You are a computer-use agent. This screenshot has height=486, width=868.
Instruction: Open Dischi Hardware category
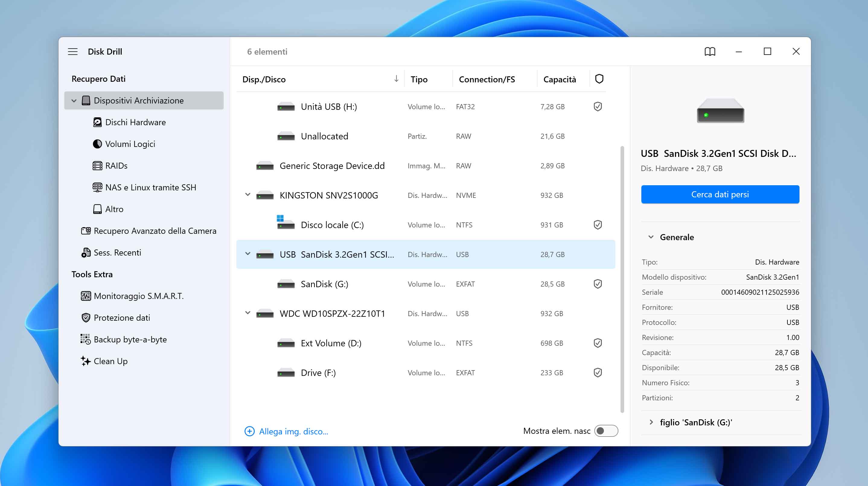click(136, 122)
